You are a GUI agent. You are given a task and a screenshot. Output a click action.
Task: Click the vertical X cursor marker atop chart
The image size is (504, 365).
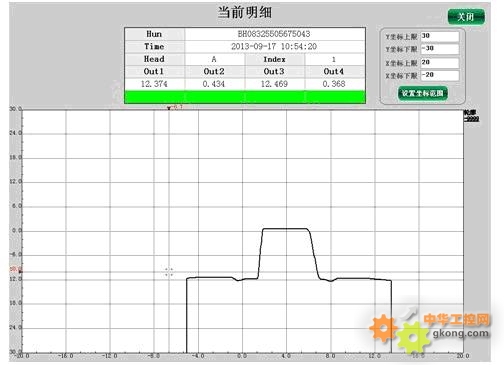point(169,108)
